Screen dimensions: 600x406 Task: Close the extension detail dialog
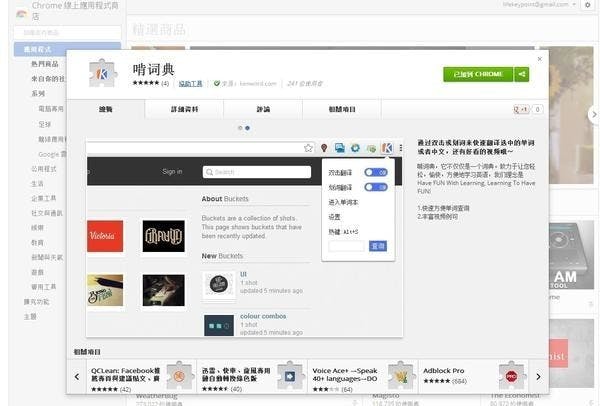(x=540, y=59)
